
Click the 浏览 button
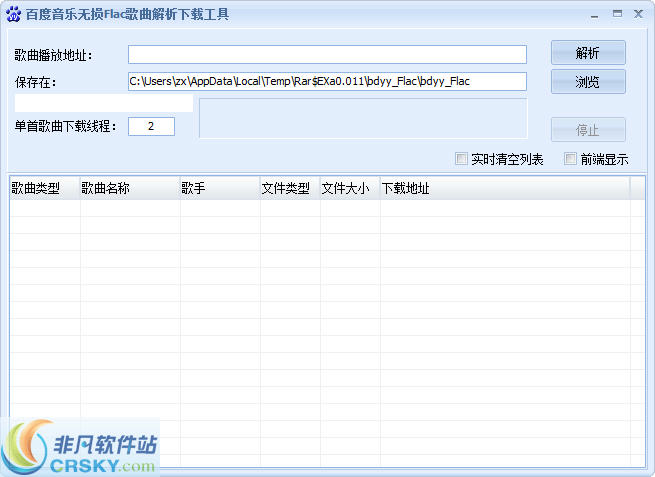pos(588,81)
